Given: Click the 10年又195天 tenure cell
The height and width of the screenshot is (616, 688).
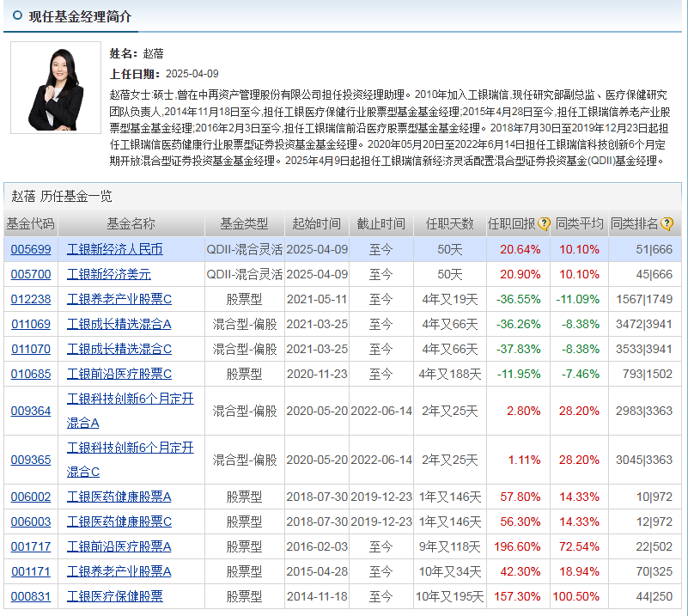Looking at the screenshot, I should click(450, 597).
